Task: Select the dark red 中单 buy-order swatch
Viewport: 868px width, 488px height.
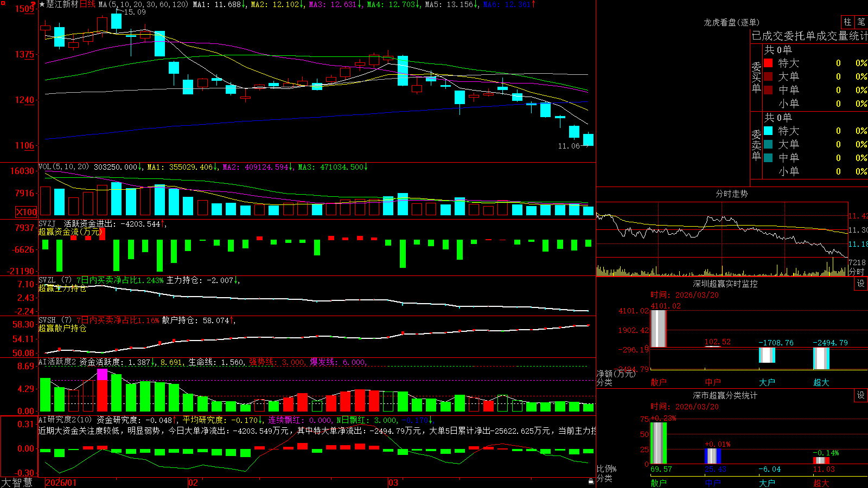Action: (x=768, y=90)
